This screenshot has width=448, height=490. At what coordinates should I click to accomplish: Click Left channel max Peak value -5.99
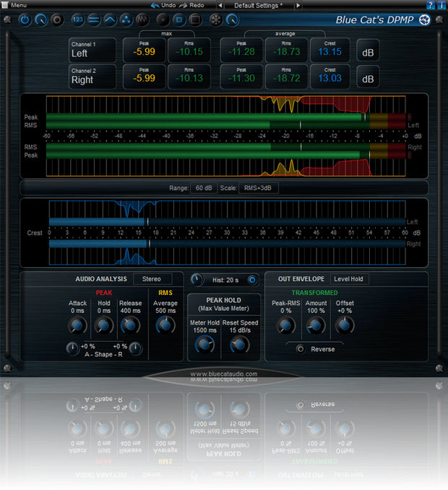tap(144, 51)
